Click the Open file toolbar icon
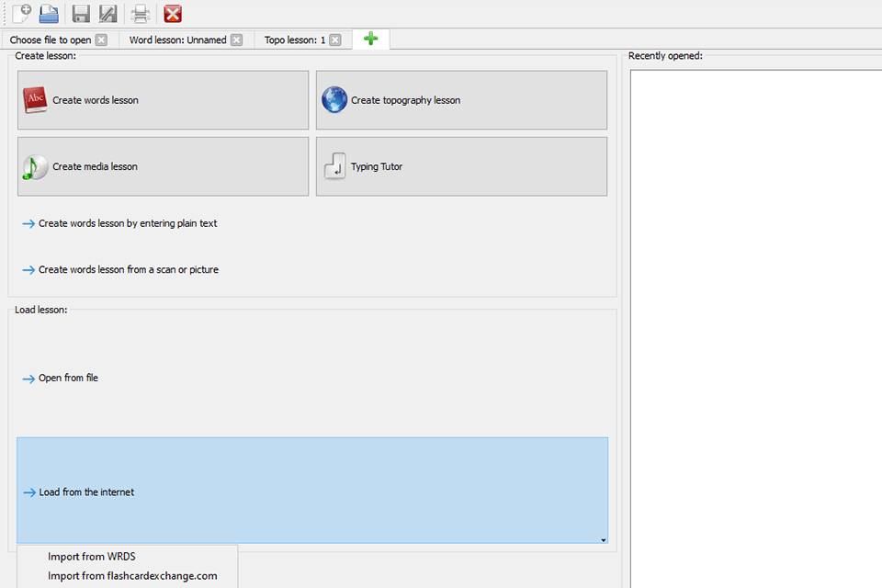Image resolution: width=882 pixels, height=588 pixels. pos(49,13)
